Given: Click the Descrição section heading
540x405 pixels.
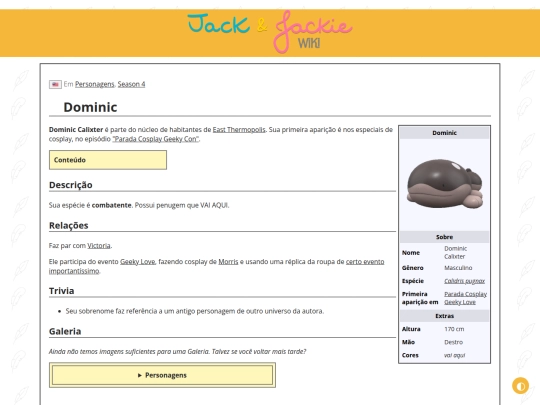Looking at the screenshot, I should (x=71, y=185).
